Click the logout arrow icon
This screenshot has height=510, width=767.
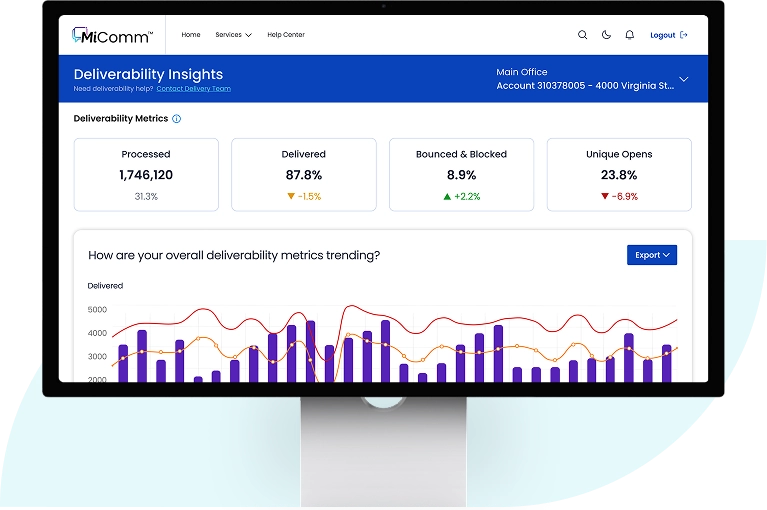684,35
